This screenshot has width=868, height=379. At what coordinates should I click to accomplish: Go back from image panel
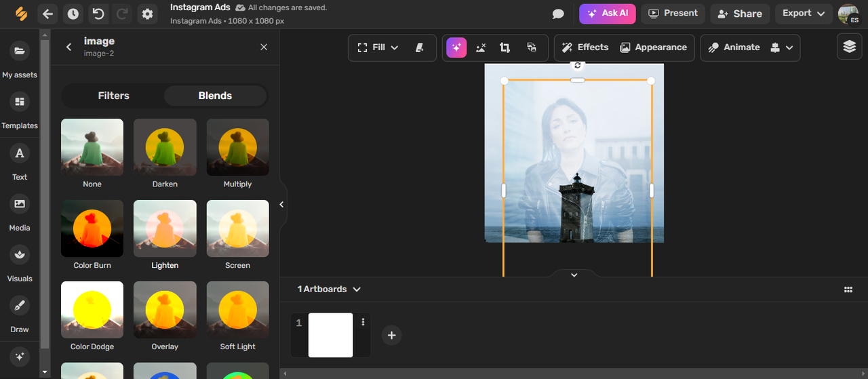[x=68, y=47]
